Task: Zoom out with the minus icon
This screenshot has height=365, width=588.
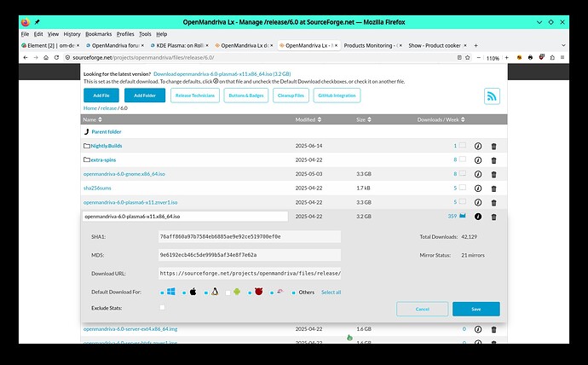Action: pyautogui.click(x=479, y=57)
